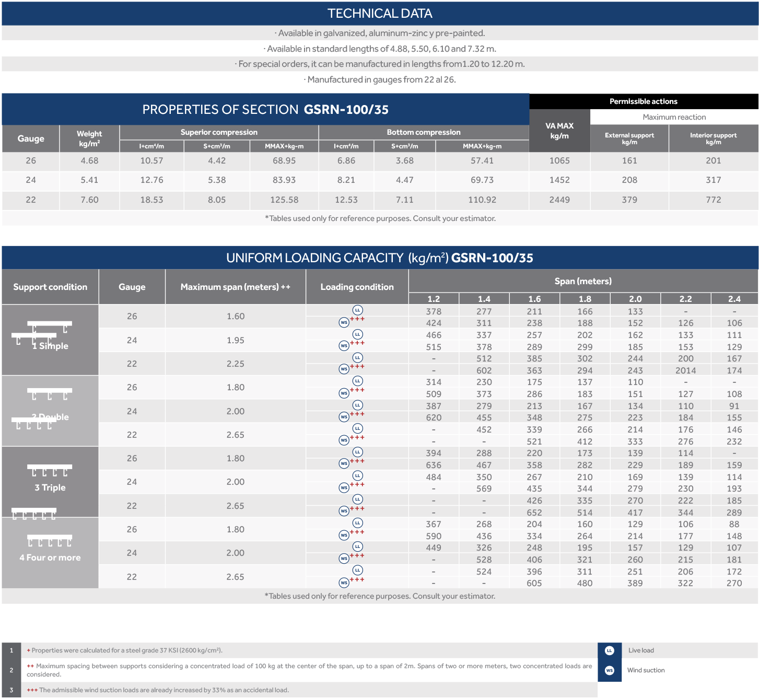Click the 1 Simple support condition label
Screen dimensions: 759x700
click(50, 346)
